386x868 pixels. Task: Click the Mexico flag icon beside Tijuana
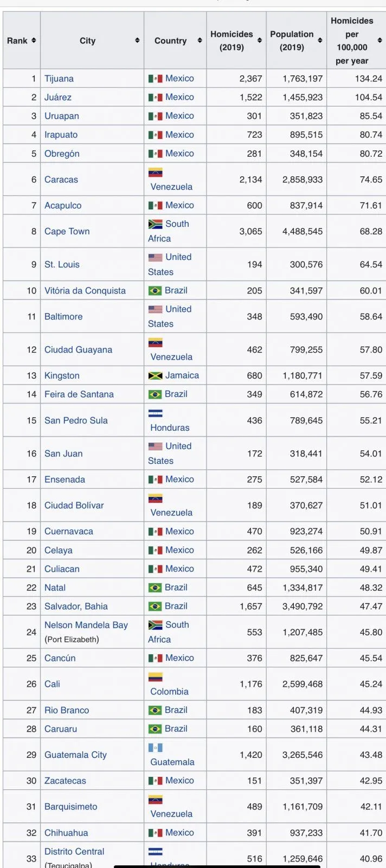[x=155, y=79]
